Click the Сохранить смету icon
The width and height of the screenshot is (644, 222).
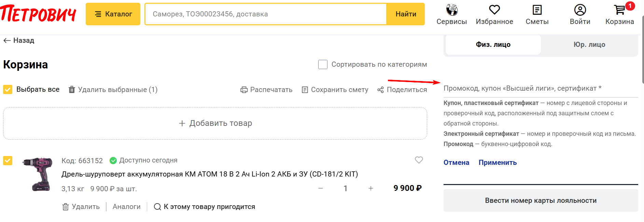[305, 89]
